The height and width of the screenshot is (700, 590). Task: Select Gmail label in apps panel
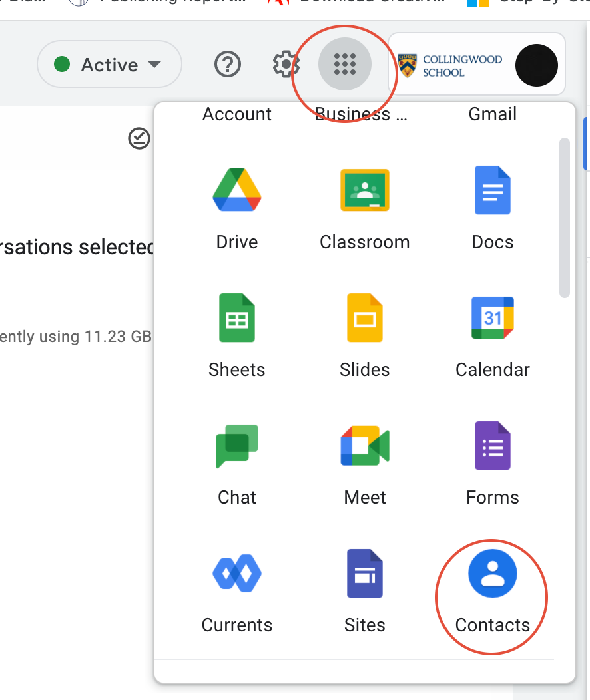(493, 114)
